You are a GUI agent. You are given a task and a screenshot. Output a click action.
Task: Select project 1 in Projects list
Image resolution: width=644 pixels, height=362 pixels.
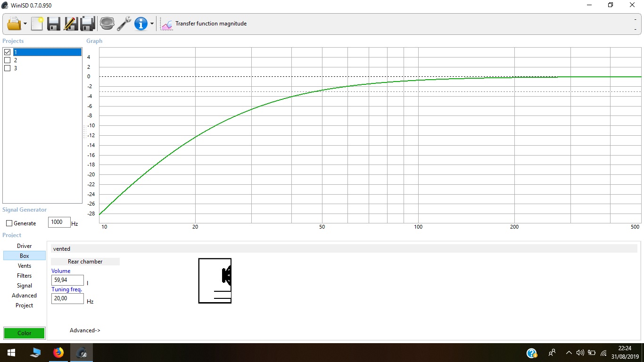click(47, 52)
